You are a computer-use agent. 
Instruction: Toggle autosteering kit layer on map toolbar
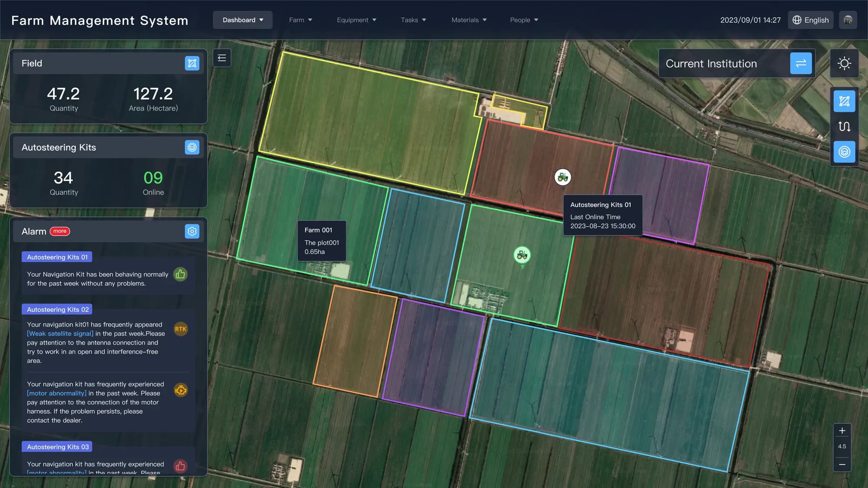[x=844, y=152]
